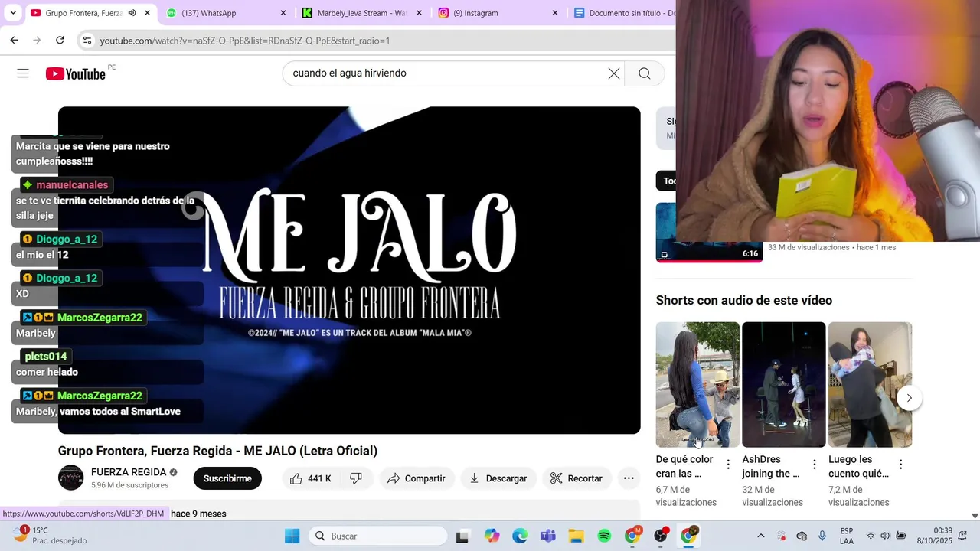Click video title 'Grupo Frontera, Fuerza Regida - ME JALO'
980x551 pixels.
[217, 451]
